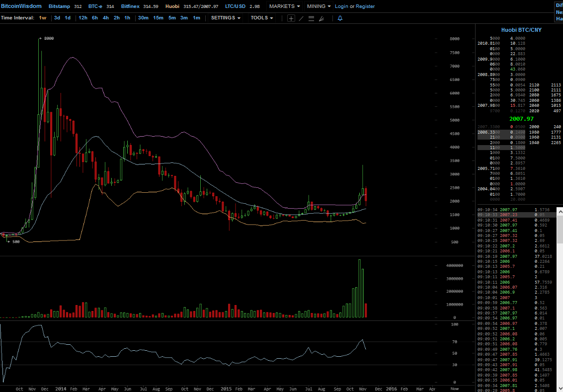Select the trend line drawing tool
Viewport: 563px width, 392px height.
click(x=301, y=18)
